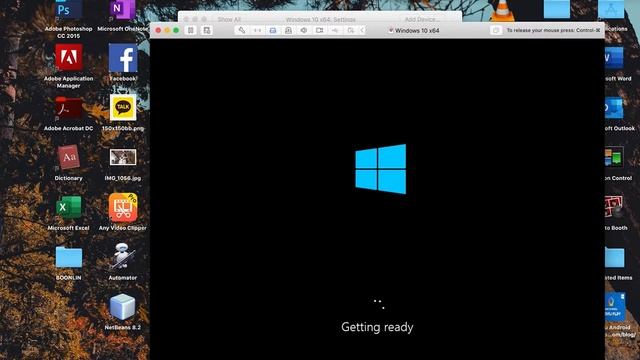
Task: Click the Getting ready text
Action: 377,327
